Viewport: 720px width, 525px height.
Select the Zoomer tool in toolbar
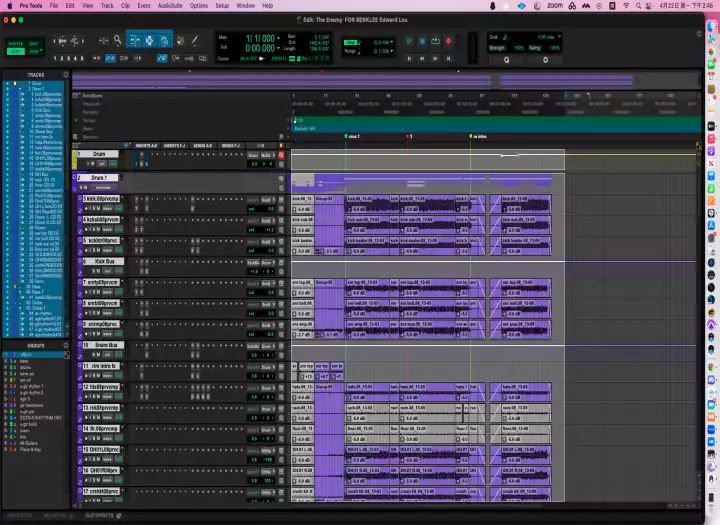tap(117, 41)
